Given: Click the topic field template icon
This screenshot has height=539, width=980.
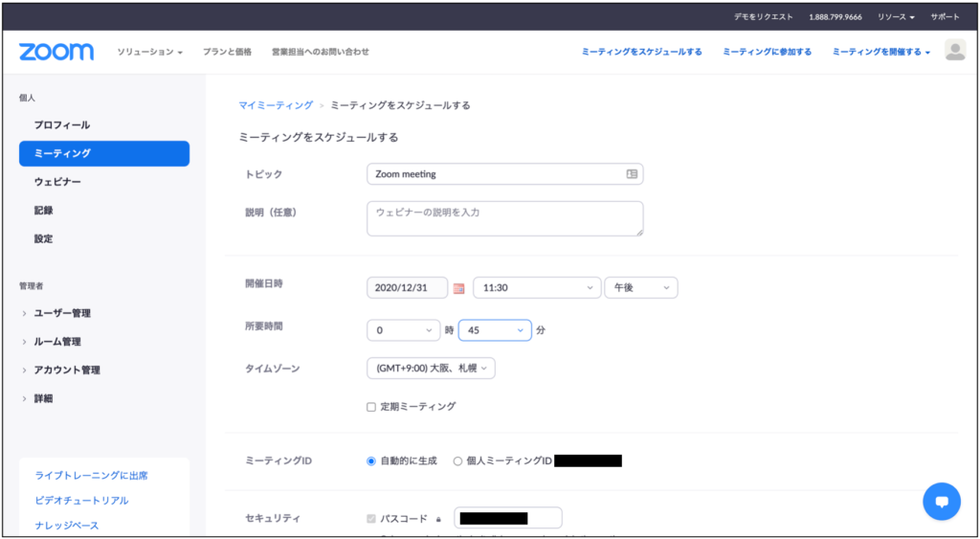Looking at the screenshot, I should click(632, 174).
